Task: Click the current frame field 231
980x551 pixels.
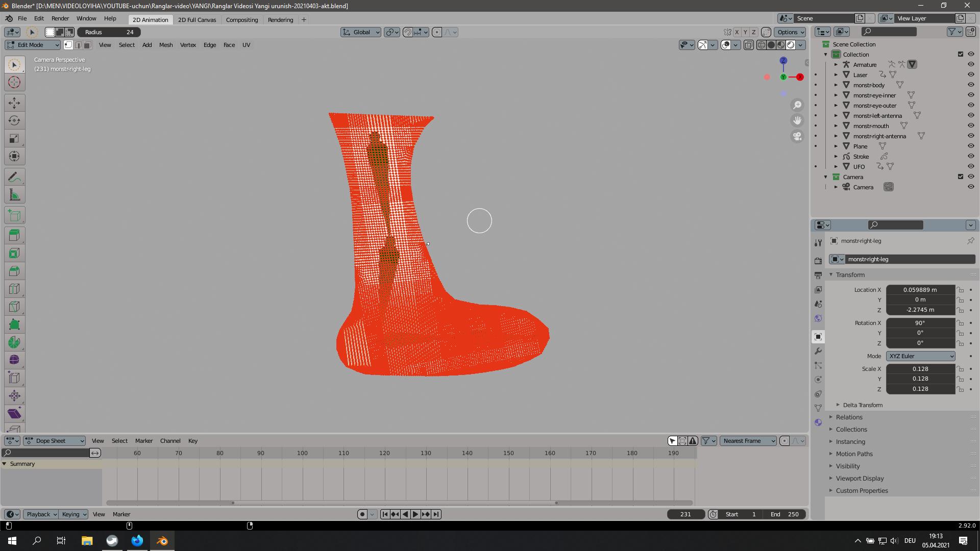Action: pos(685,514)
